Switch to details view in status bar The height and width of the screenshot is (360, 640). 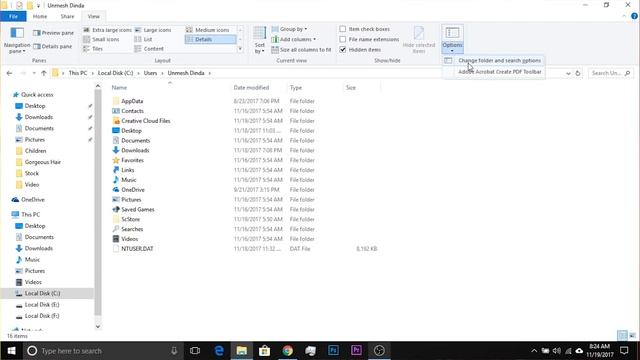tap(622, 336)
